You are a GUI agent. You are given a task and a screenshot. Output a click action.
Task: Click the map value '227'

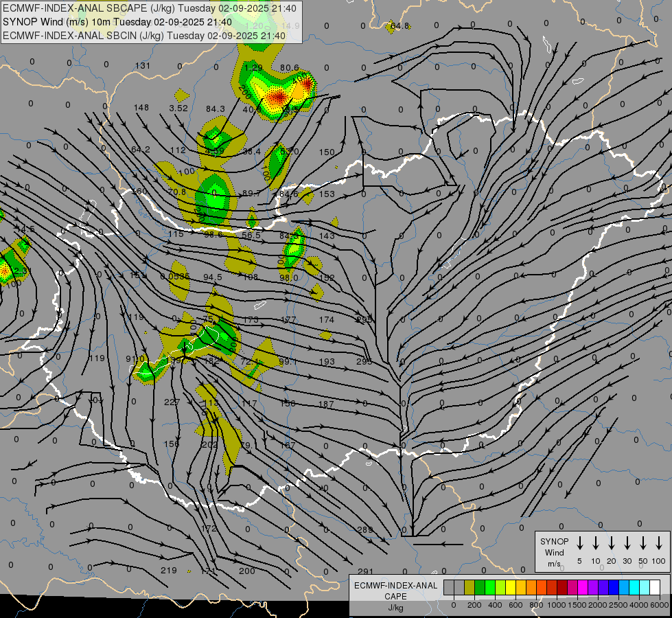(172, 402)
